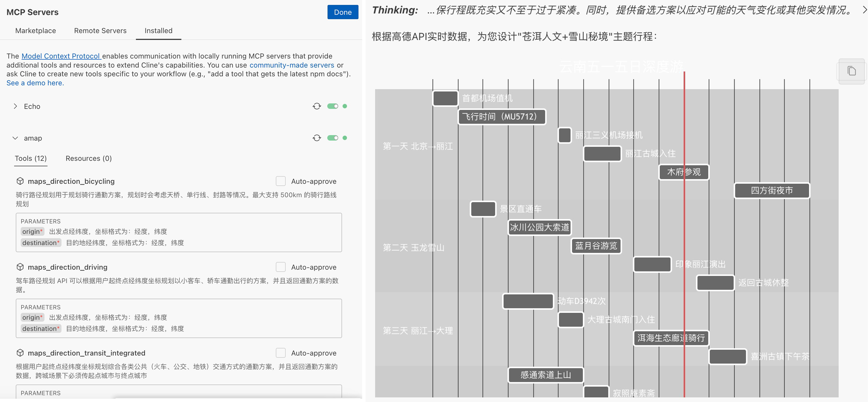
Task: Expand the Thinking section with the arrow
Action: (864, 10)
